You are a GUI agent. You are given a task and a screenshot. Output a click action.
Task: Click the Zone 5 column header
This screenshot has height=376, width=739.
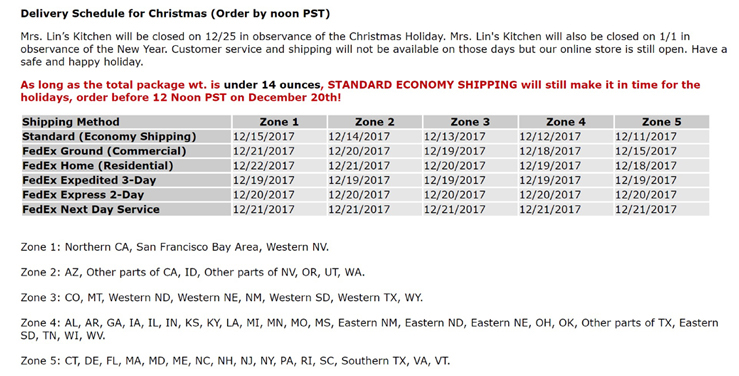click(662, 122)
